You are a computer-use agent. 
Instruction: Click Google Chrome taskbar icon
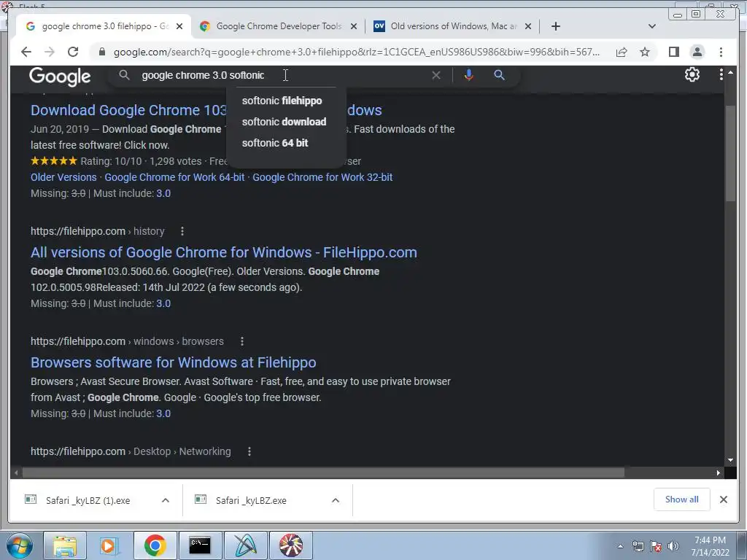(155, 545)
